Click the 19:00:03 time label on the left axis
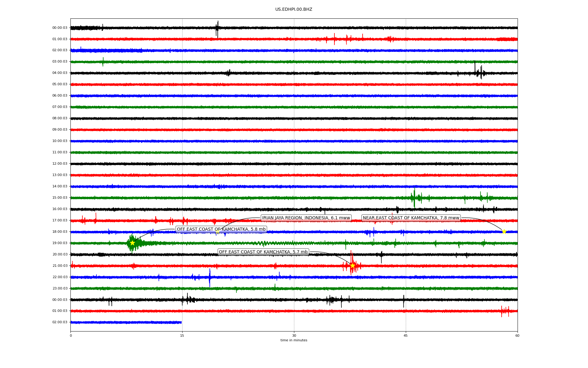 [x=60, y=243]
